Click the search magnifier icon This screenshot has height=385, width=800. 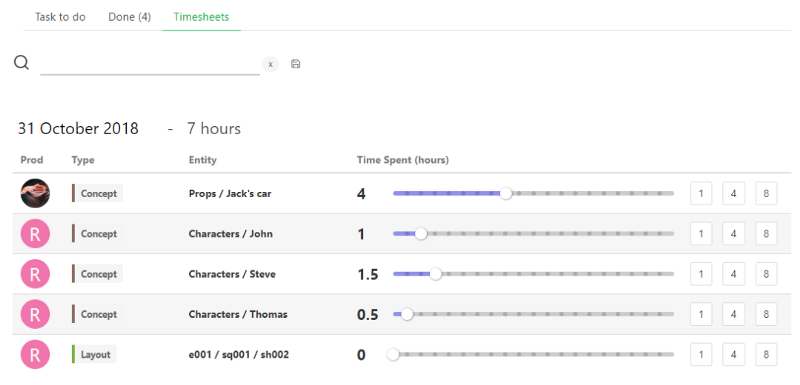(x=21, y=63)
